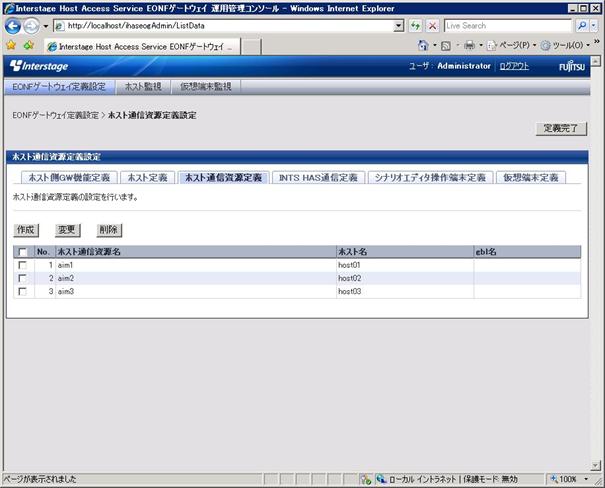Select the Interstage Host Access Service browser tab
Screen dimensions: 605x488
point(142,47)
